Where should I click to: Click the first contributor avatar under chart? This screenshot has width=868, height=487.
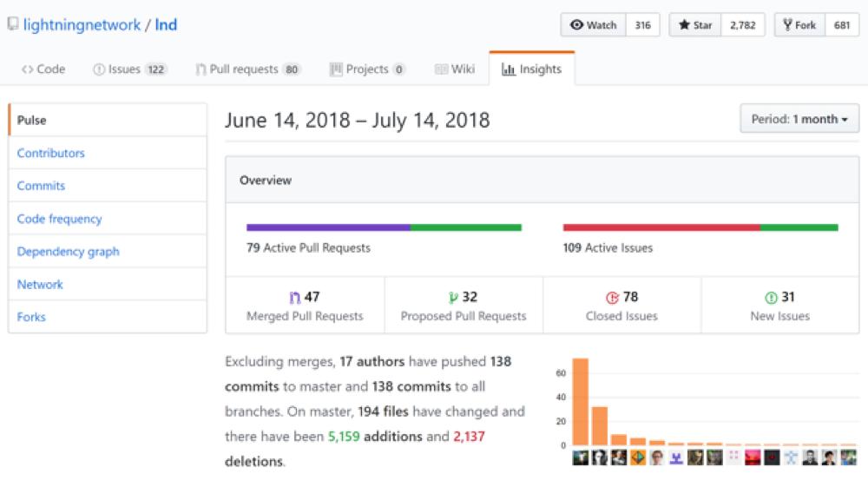(580, 457)
